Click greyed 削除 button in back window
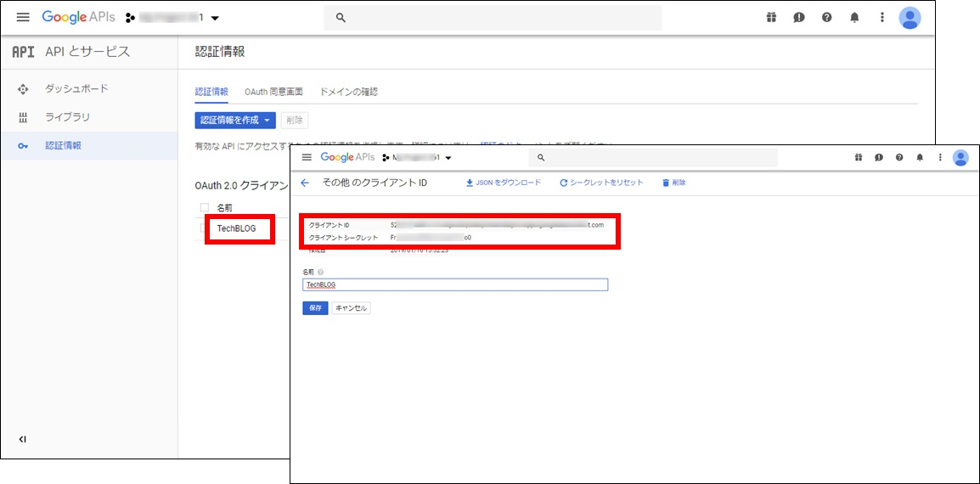The height and width of the screenshot is (484, 980). pyautogui.click(x=295, y=120)
